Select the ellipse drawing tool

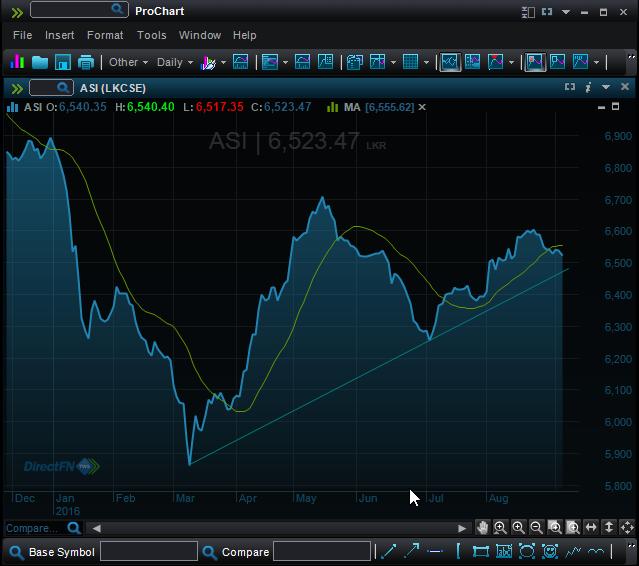[x=527, y=552]
